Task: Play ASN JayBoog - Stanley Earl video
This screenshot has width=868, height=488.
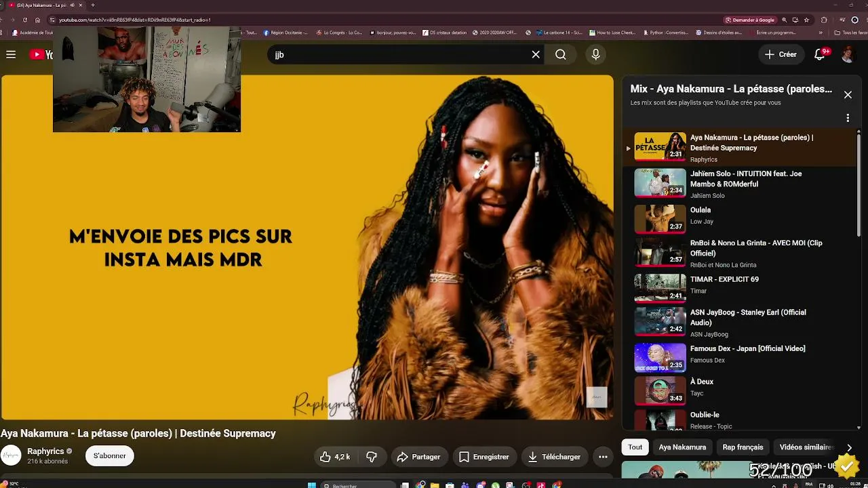Action: pos(739,322)
